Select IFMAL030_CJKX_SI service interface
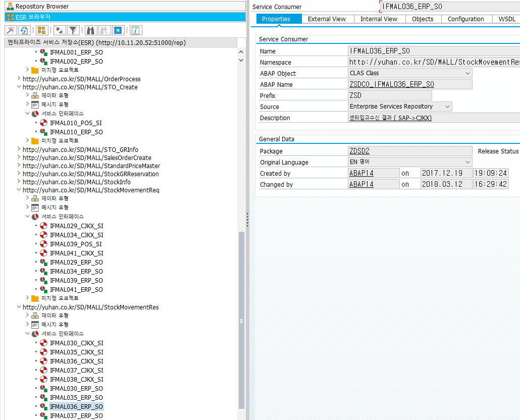The height and width of the screenshot is (420, 520). tap(77, 343)
